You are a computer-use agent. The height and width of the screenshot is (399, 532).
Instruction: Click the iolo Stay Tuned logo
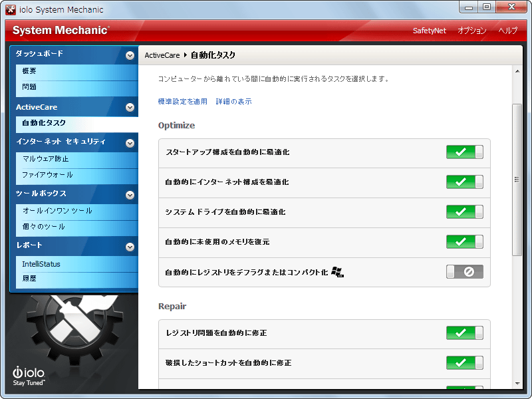29,376
